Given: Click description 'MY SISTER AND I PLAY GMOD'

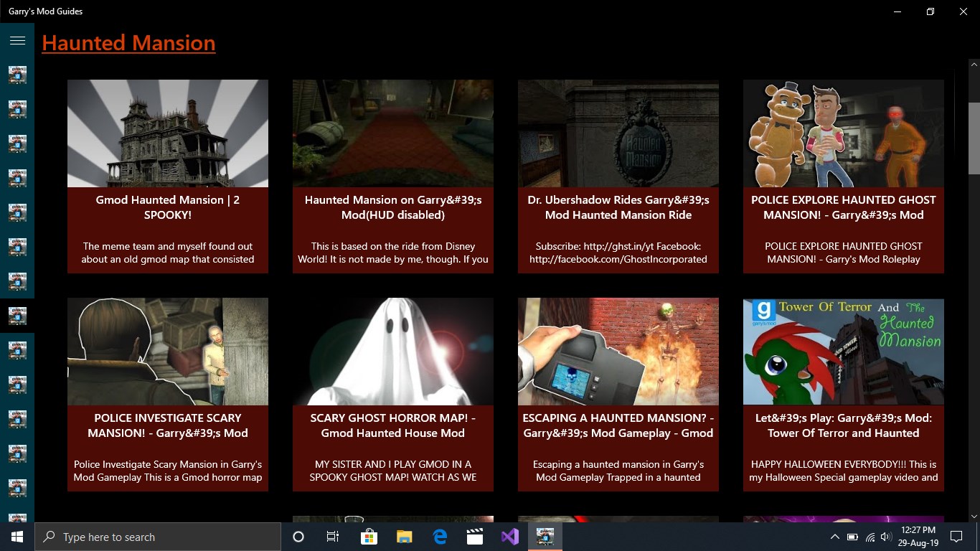Looking at the screenshot, I should pyautogui.click(x=393, y=471).
